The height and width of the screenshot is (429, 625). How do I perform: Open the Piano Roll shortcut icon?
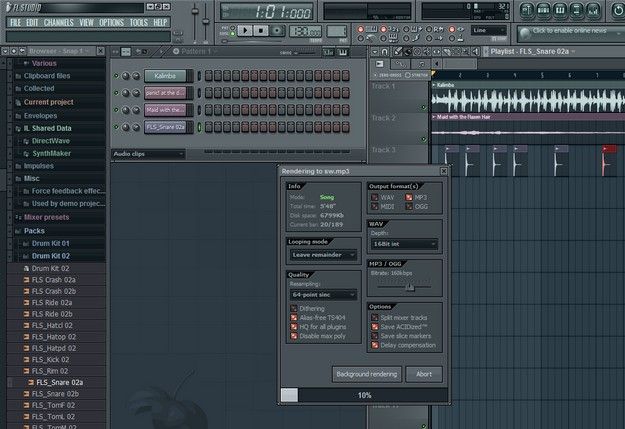coord(560,11)
